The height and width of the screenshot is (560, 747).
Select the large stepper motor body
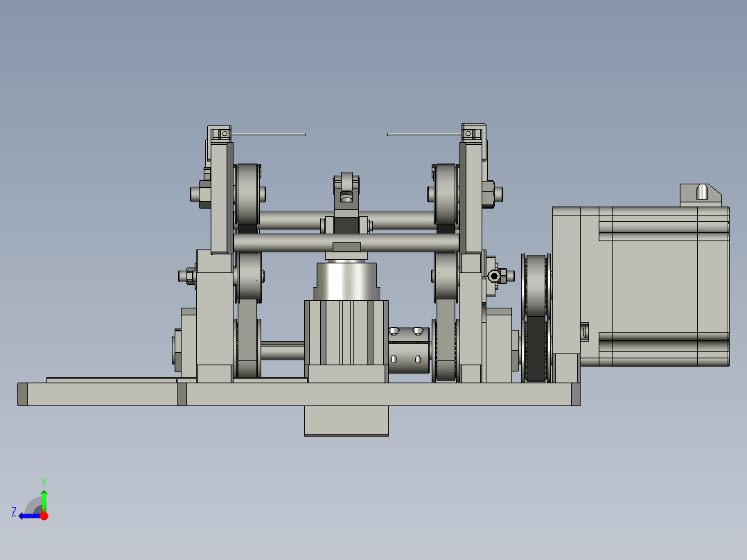tap(655, 286)
